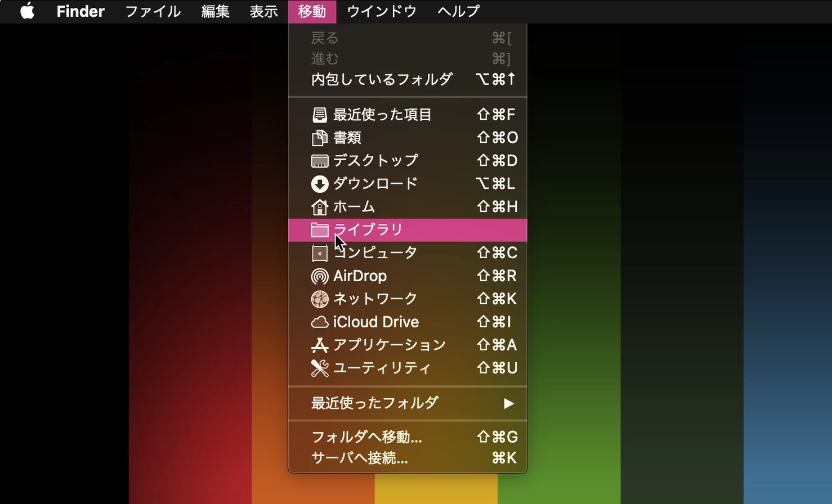Click the ⇧⌘O shortcut label
This screenshot has width=832, height=504.
coord(497,138)
